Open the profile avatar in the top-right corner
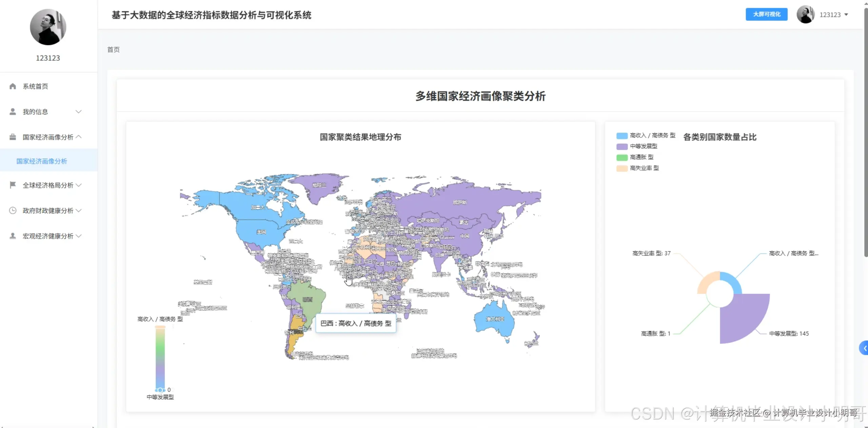 pyautogui.click(x=806, y=15)
